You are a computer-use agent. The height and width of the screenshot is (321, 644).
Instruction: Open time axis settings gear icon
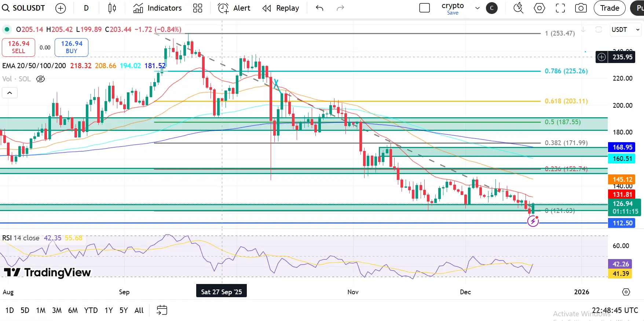(x=626, y=292)
